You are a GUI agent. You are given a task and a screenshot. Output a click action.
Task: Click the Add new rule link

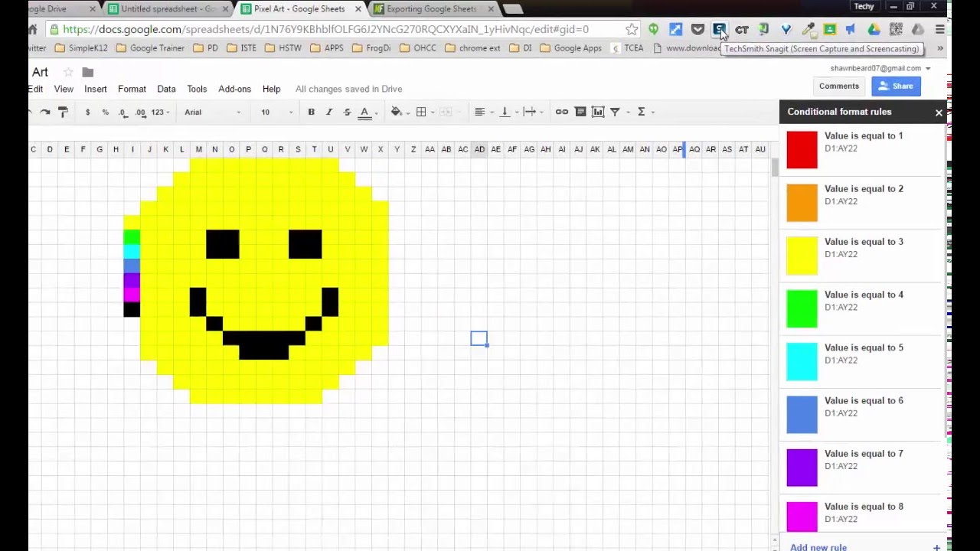click(818, 546)
